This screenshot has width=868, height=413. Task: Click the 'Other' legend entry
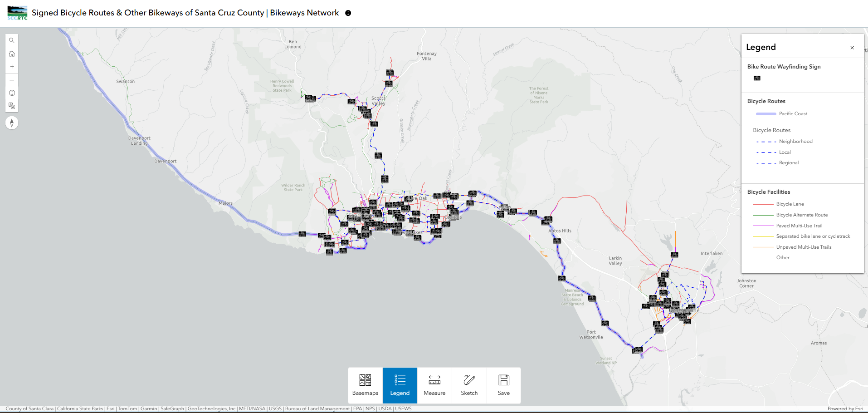(x=783, y=258)
